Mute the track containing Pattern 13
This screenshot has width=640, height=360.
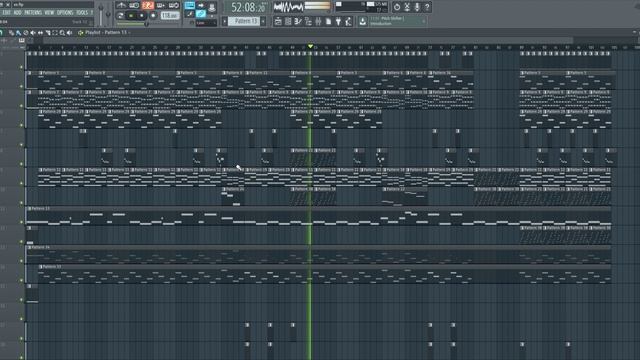(x=21, y=222)
